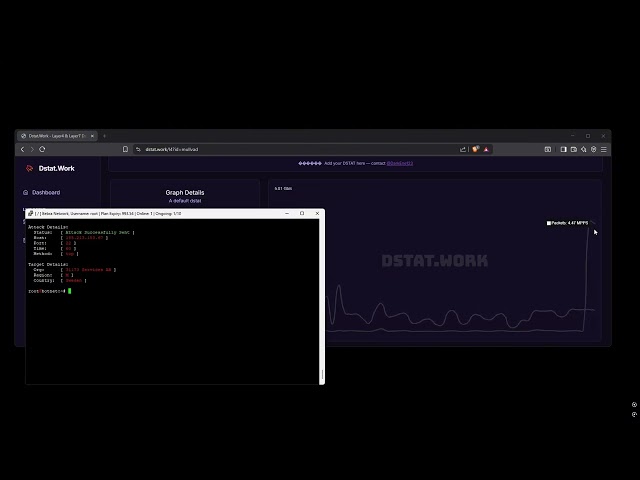The width and height of the screenshot is (640, 480).
Task: Click the Dashboard sidebar icon
Action: pyautogui.click(x=26, y=192)
